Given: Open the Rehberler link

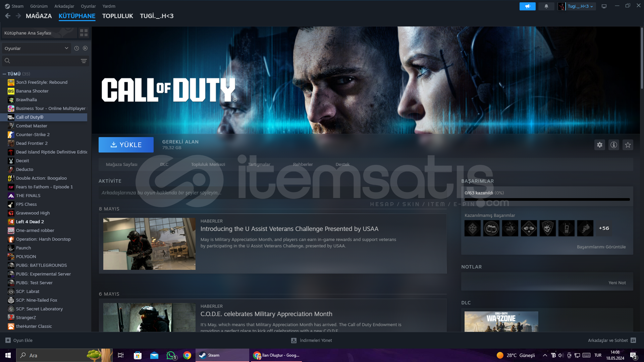Looking at the screenshot, I should click(x=303, y=164).
